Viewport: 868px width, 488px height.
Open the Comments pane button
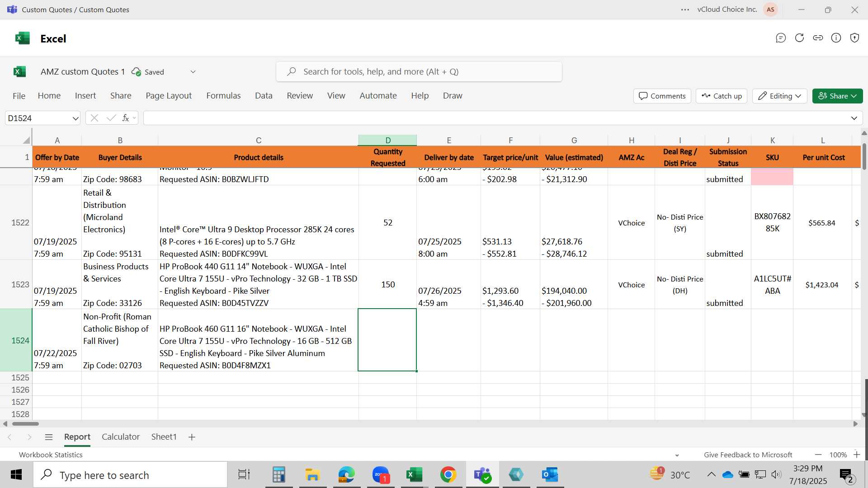(662, 96)
